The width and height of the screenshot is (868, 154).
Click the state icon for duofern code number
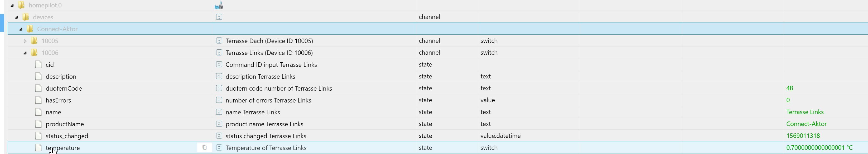point(219,88)
